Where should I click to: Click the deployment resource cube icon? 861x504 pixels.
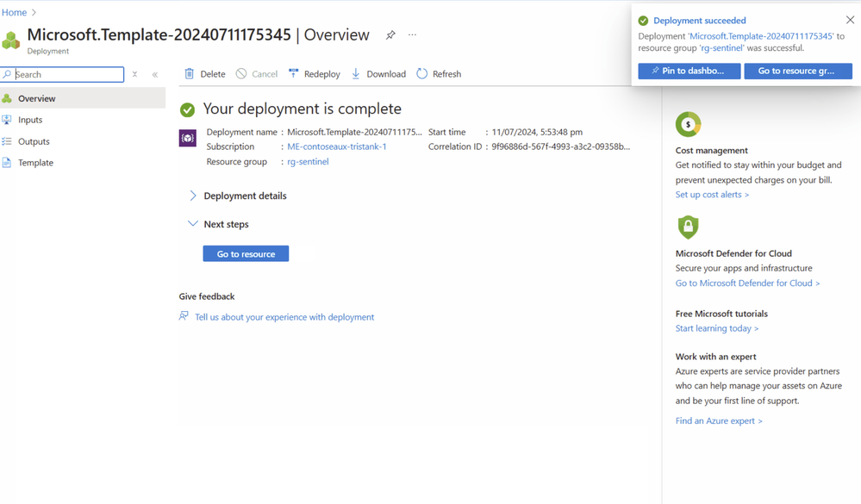coord(188,138)
